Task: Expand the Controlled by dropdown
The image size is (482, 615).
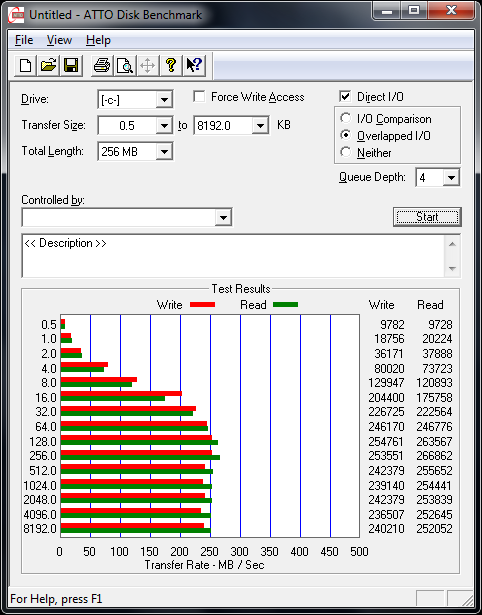Action: [x=223, y=217]
